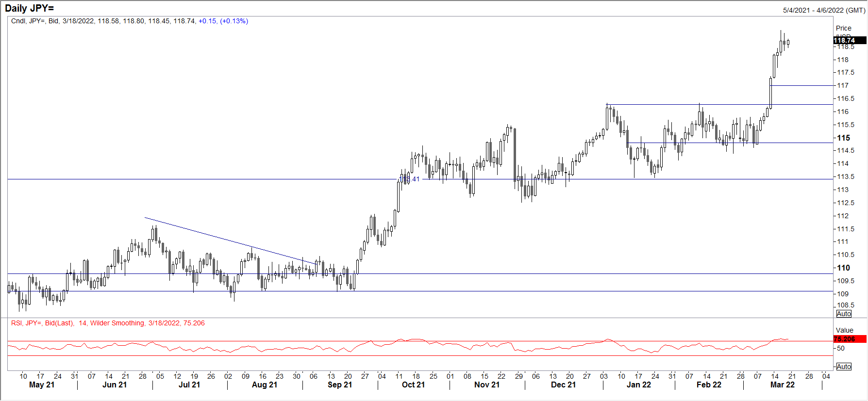Click the 111.5 price axis label

(x=846, y=229)
